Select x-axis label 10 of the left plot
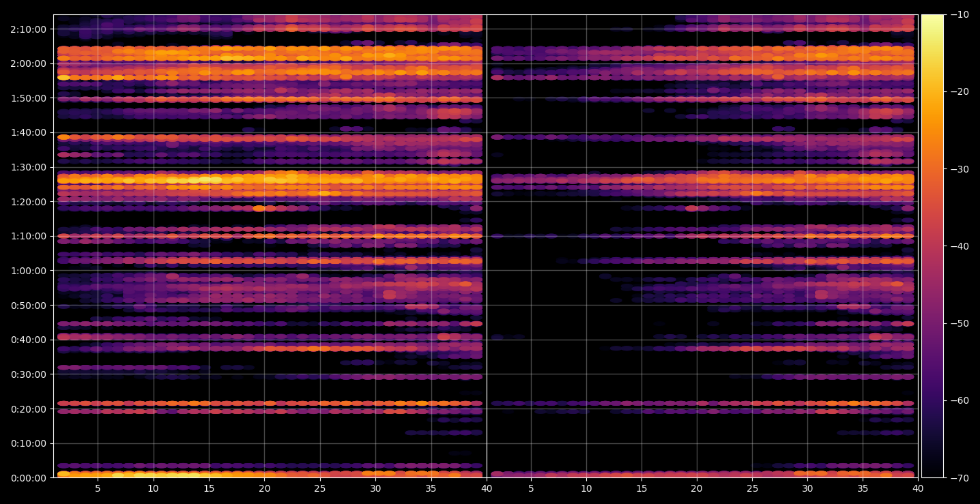Image resolution: width=980 pixels, height=504 pixels. (153, 489)
